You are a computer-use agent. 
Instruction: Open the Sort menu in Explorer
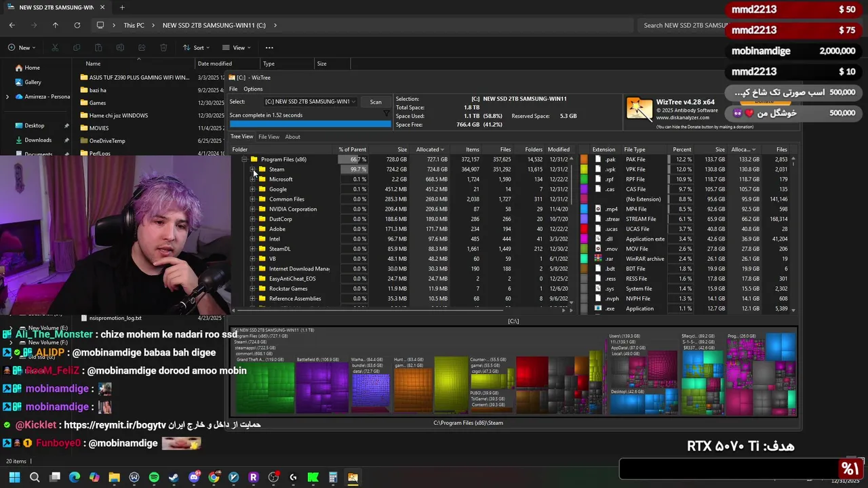click(196, 47)
